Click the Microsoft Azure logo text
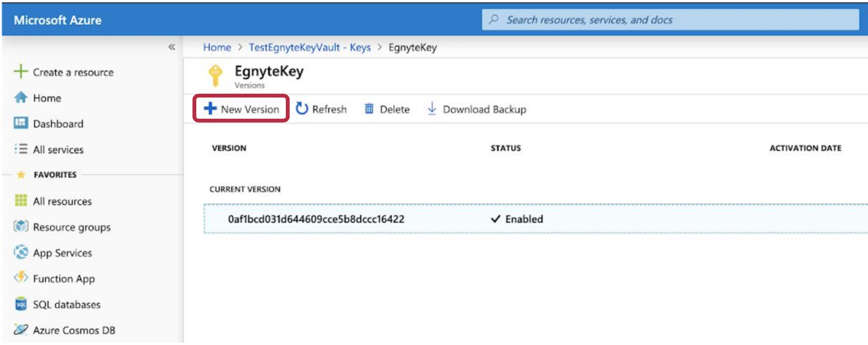 [x=58, y=20]
